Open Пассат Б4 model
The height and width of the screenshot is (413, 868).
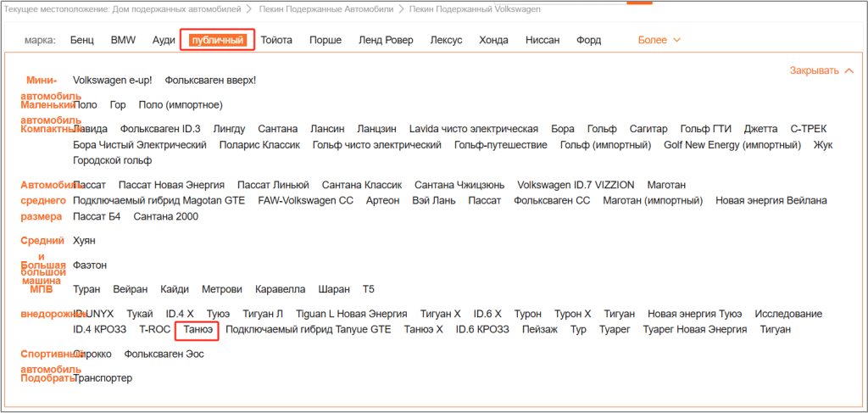[x=97, y=216]
